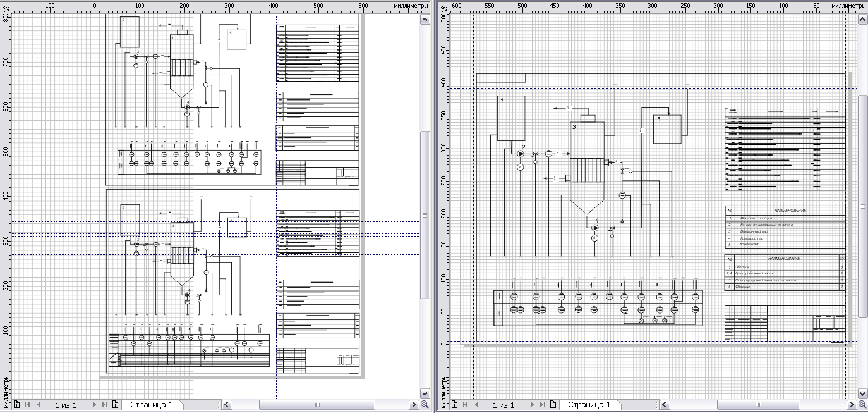Screen dimensions: 868x413
Task: Click upper 'НАИМЕНОВАНИЕ' table header in right drawing
Action: 790,211
